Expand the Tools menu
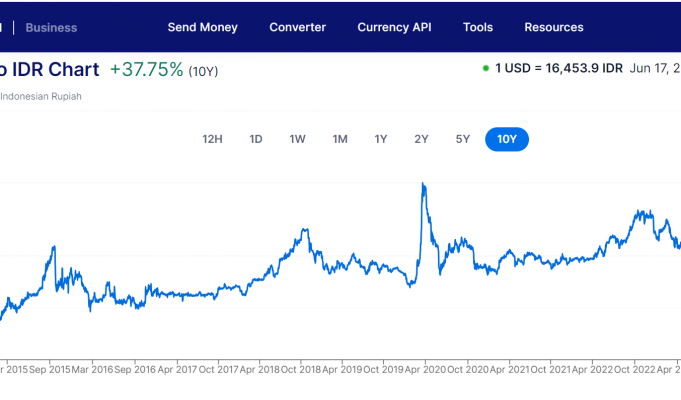681x400 pixels. coord(478,27)
